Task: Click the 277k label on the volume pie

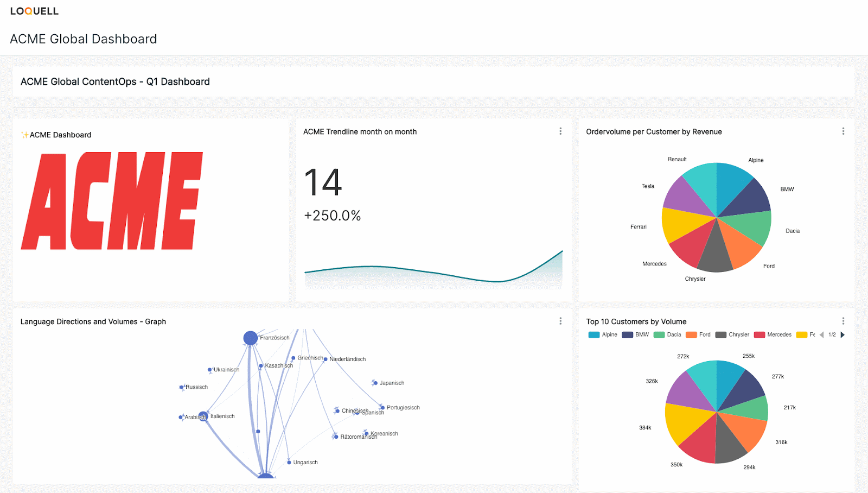Action: click(x=778, y=377)
